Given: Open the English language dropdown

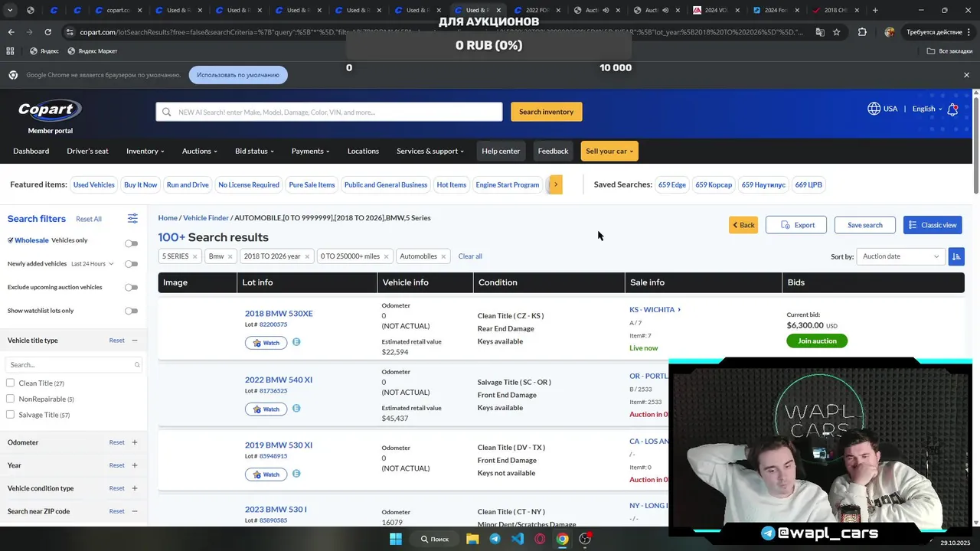Looking at the screenshot, I should tap(926, 109).
